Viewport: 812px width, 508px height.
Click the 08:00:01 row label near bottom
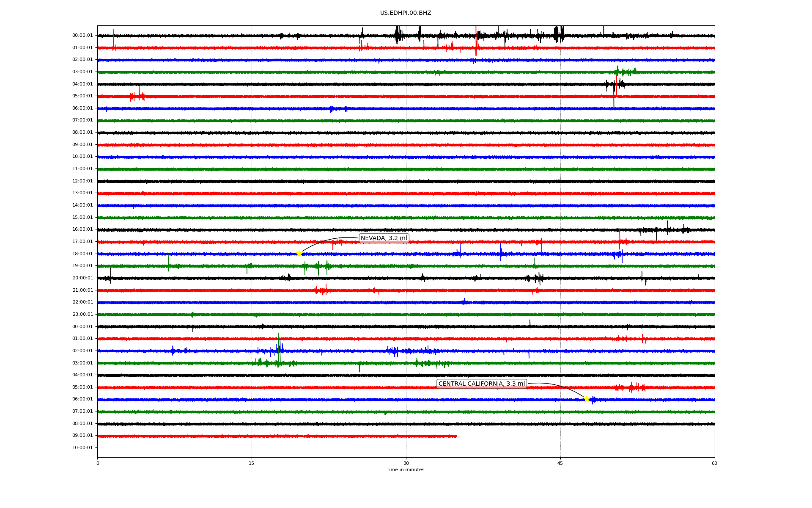pos(82,423)
